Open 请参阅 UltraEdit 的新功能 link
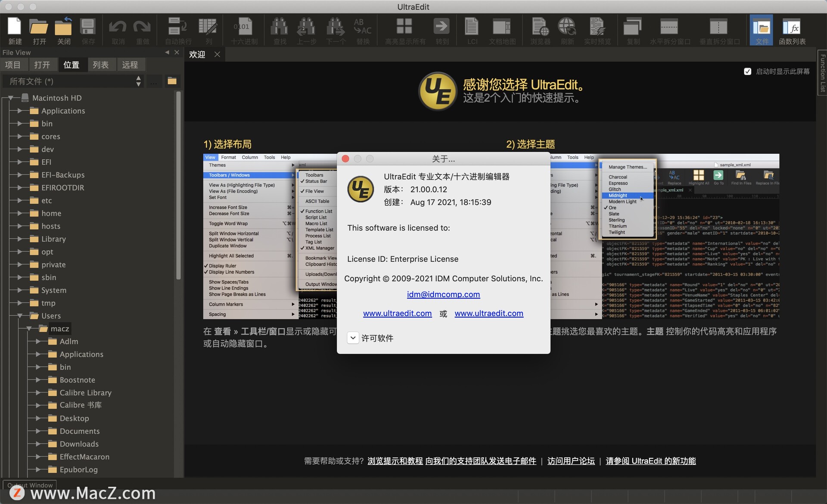827x504 pixels. point(651,461)
